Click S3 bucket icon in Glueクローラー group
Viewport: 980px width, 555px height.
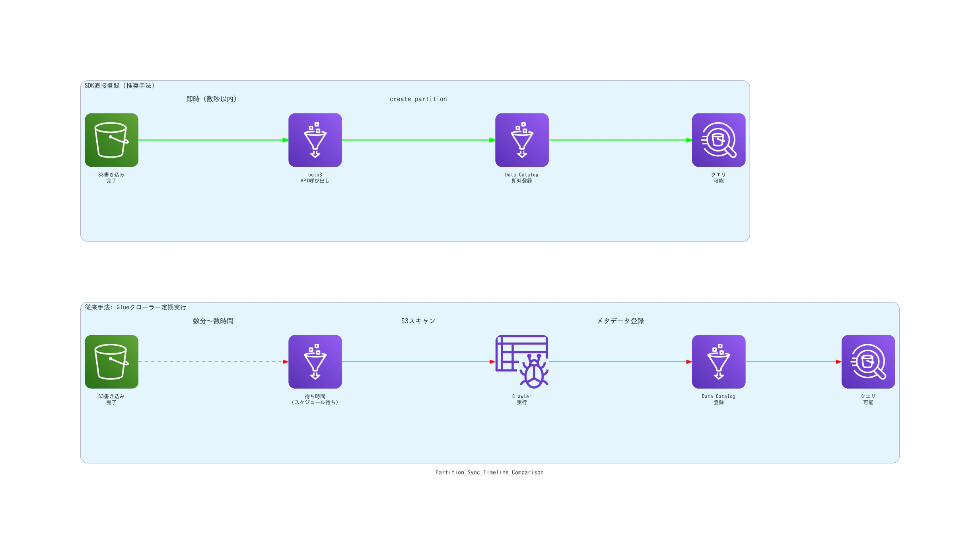(111, 362)
